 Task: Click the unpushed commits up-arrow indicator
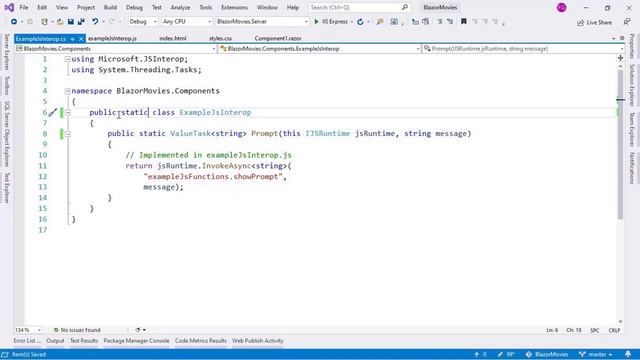point(480,354)
